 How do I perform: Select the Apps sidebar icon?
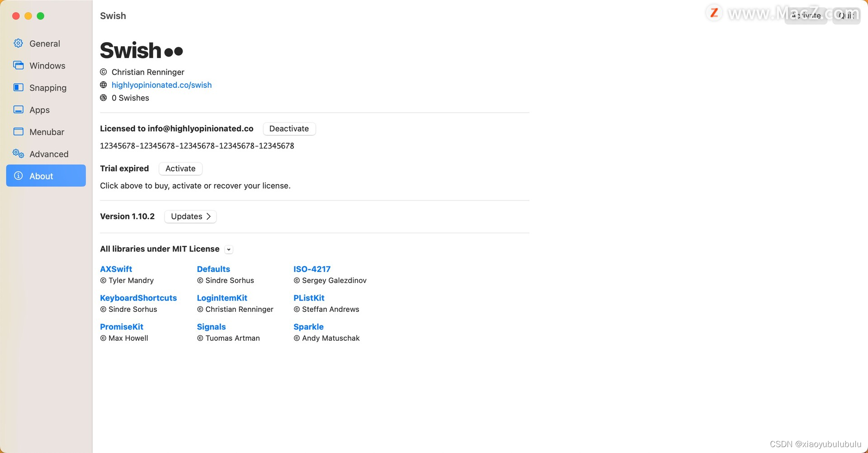(18, 110)
